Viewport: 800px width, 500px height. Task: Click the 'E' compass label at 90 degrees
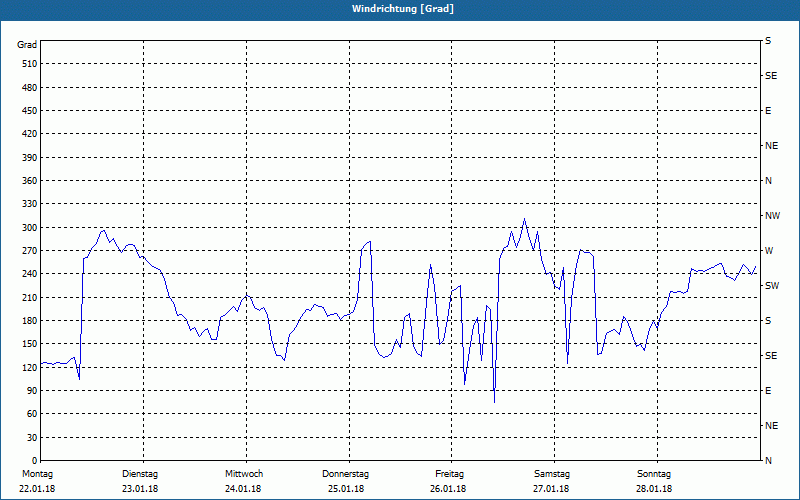point(768,391)
